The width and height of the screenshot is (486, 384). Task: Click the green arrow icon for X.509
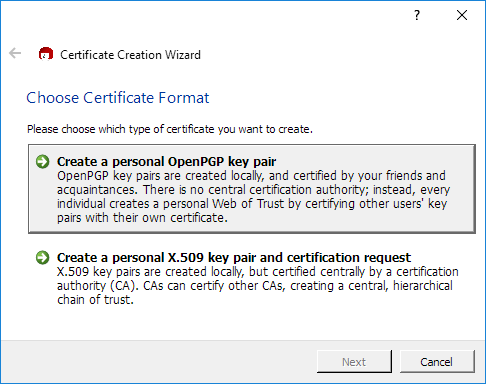click(43, 257)
